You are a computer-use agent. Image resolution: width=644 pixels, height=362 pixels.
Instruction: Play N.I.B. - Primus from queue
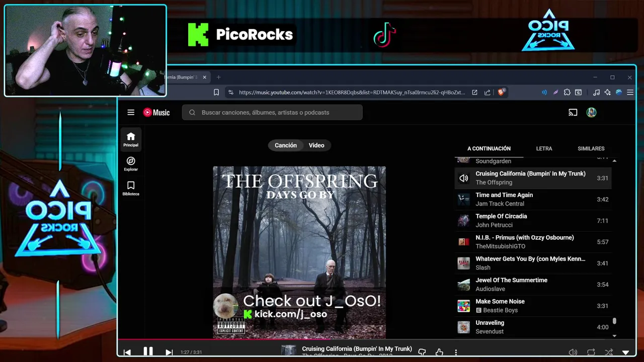click(x=533, y=242)
